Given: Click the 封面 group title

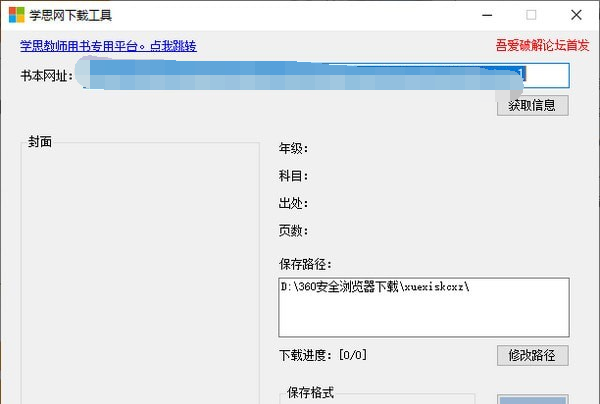Looking at the screenshot, I should pyautogui.click(x=40, y=142).
